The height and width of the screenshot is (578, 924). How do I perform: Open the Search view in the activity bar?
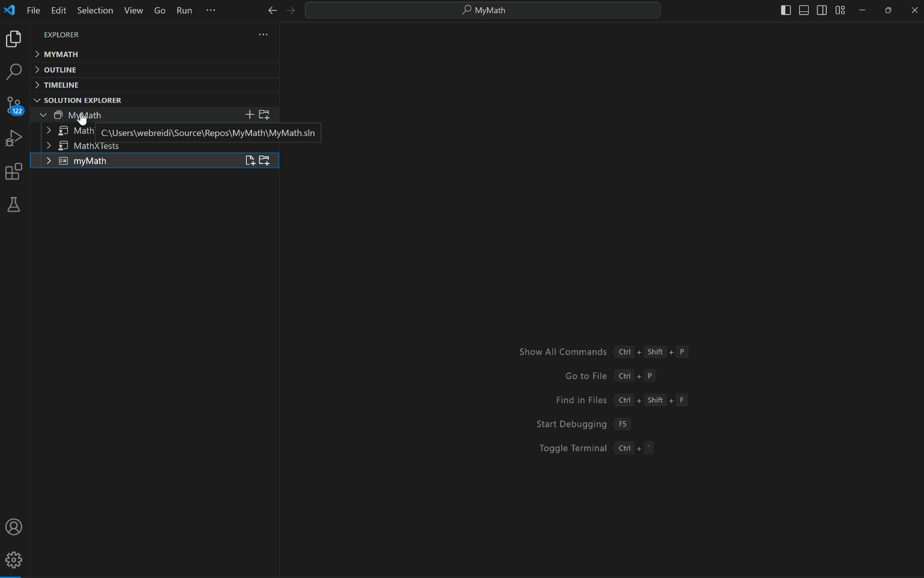[x=14, y=71]
